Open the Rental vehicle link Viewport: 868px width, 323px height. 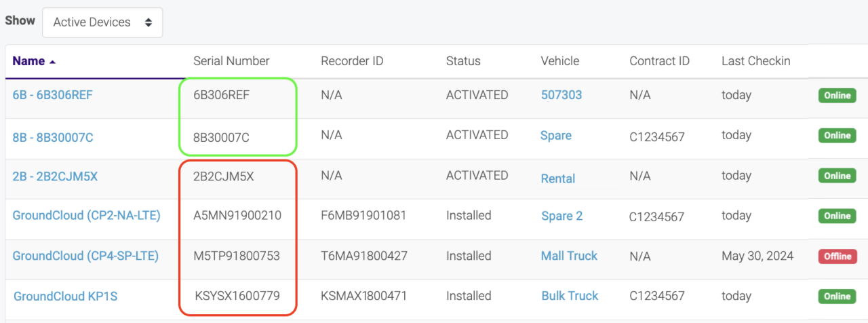tap(558, 178)
